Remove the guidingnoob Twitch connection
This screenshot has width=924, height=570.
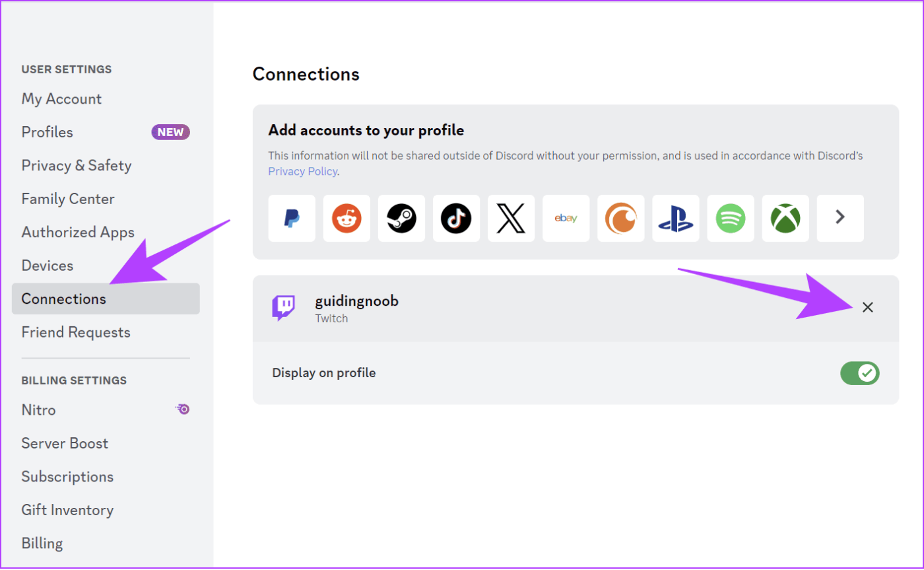click(868, 307)
